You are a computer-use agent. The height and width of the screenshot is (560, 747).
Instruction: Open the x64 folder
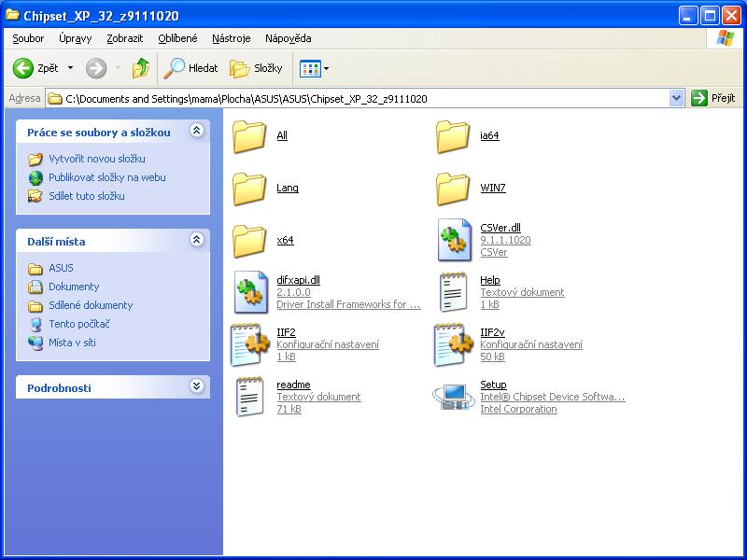click(250, 240)
